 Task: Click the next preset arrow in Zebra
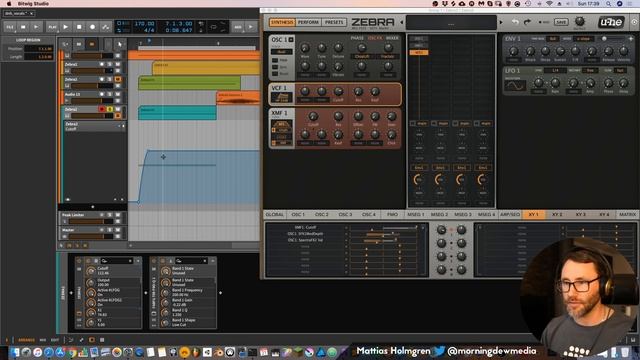pos(501,22)
